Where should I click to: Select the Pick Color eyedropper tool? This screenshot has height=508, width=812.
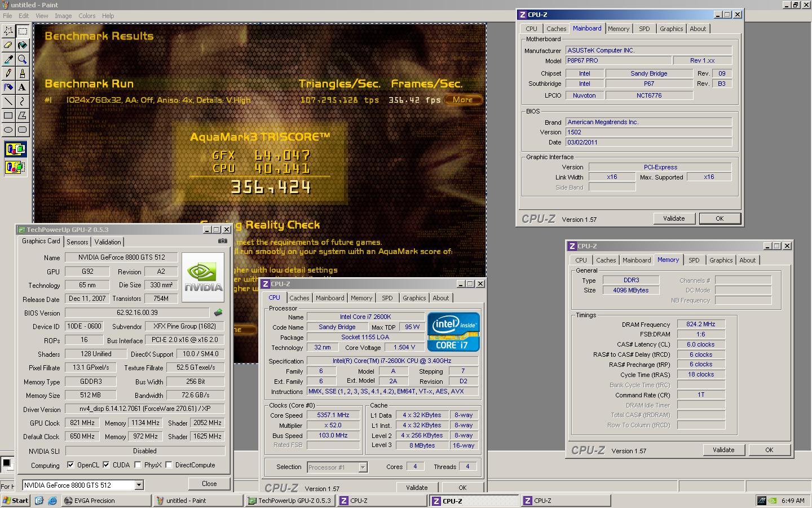[x=8, y=59]
